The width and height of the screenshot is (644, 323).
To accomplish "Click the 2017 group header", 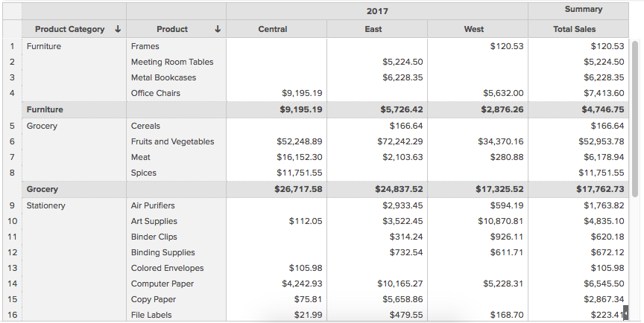I will (x=376, y=11).
